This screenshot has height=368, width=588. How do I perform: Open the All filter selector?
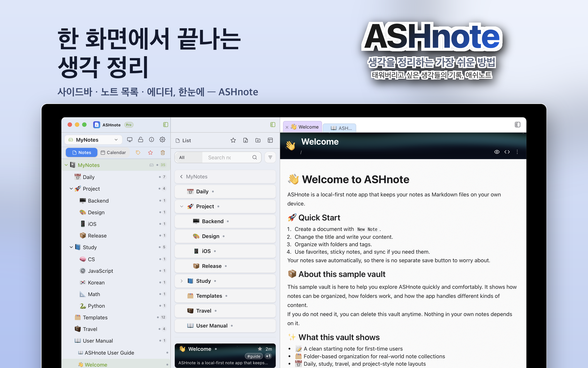coord(189,158)
